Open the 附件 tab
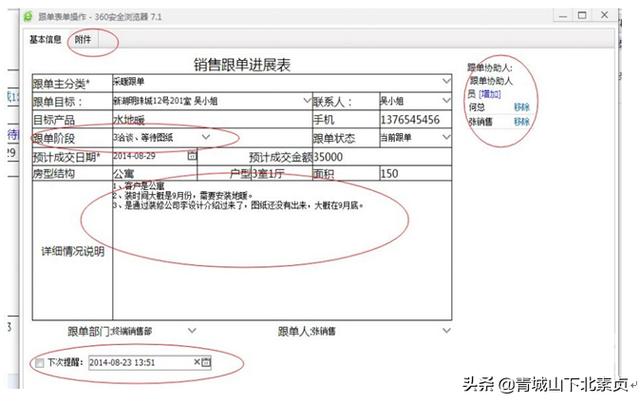Screen dimensions: 640x404 pyautogui.click(x=83, y=40)
